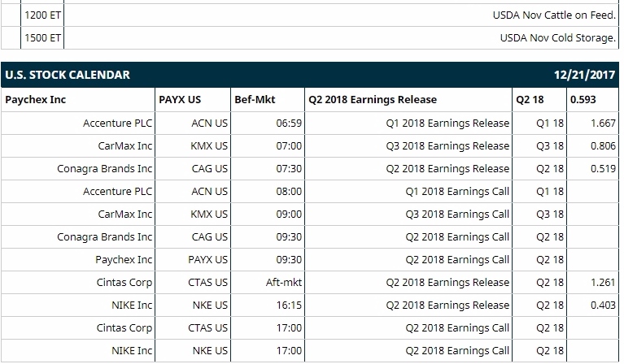Click Q2 18 period in Aft-mkt row
This screenshot has width=624, height=364.
tap(550, 282)
